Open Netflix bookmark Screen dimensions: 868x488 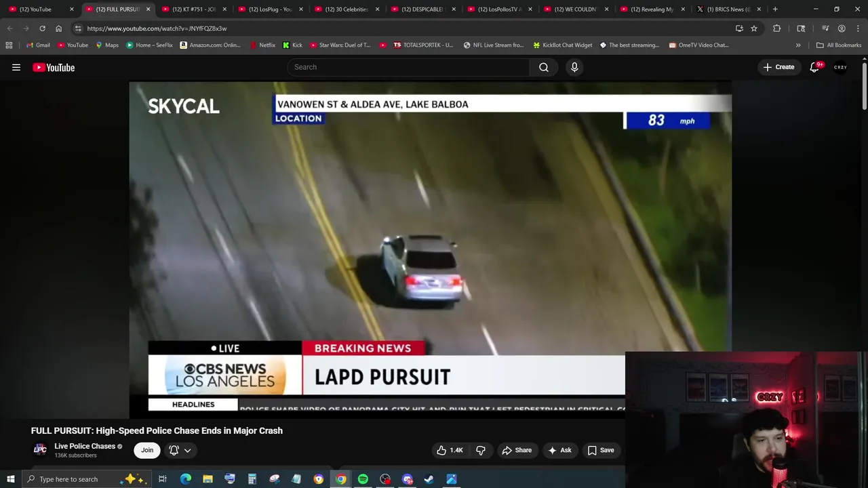262,45
